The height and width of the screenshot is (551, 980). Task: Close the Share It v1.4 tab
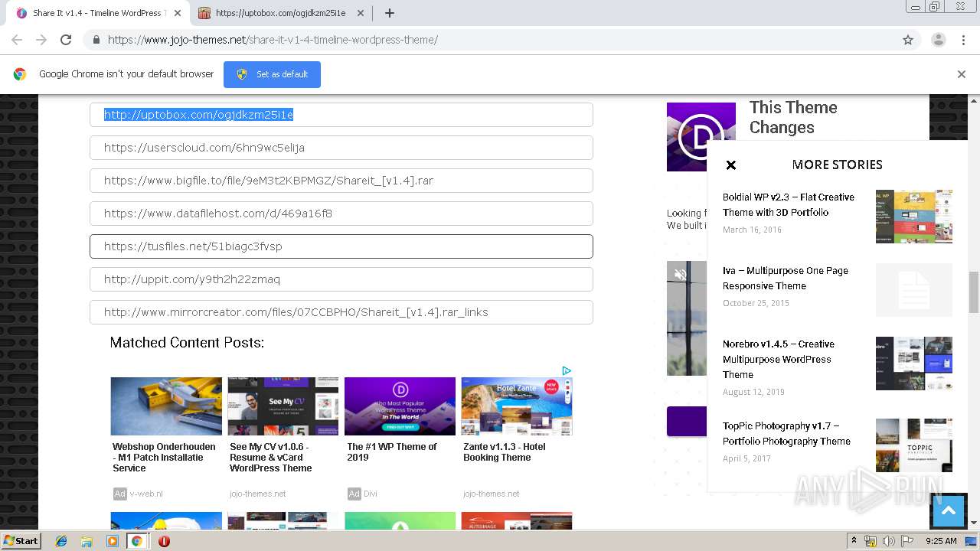click(x=178, y=13)
